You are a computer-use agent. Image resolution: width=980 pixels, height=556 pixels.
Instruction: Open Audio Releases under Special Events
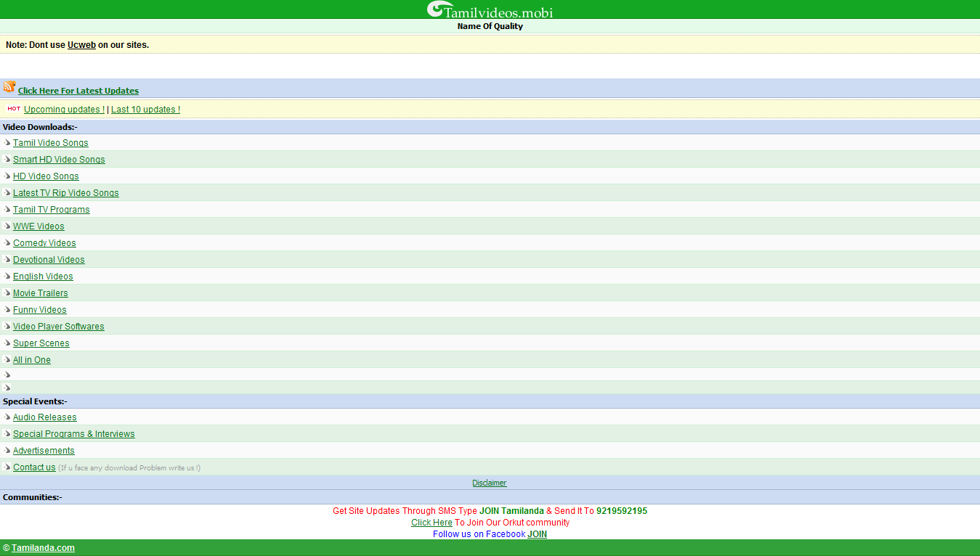(45, 417)
